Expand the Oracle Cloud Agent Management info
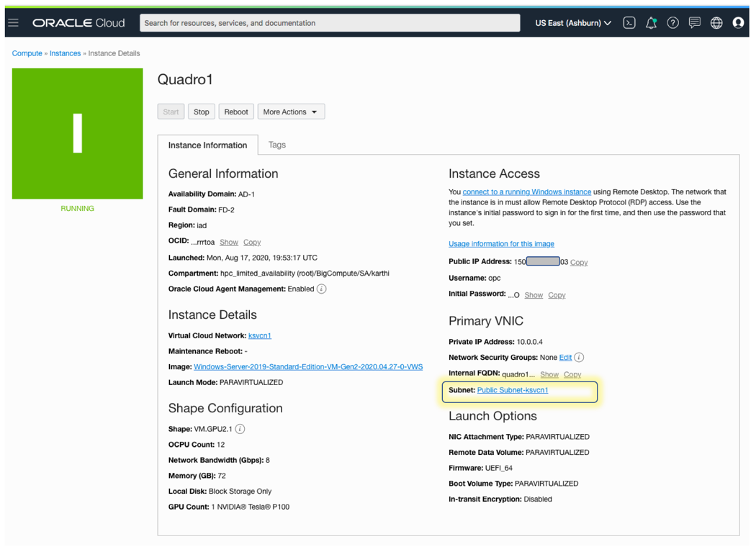The image size is (756, 547). click(320, 289)
